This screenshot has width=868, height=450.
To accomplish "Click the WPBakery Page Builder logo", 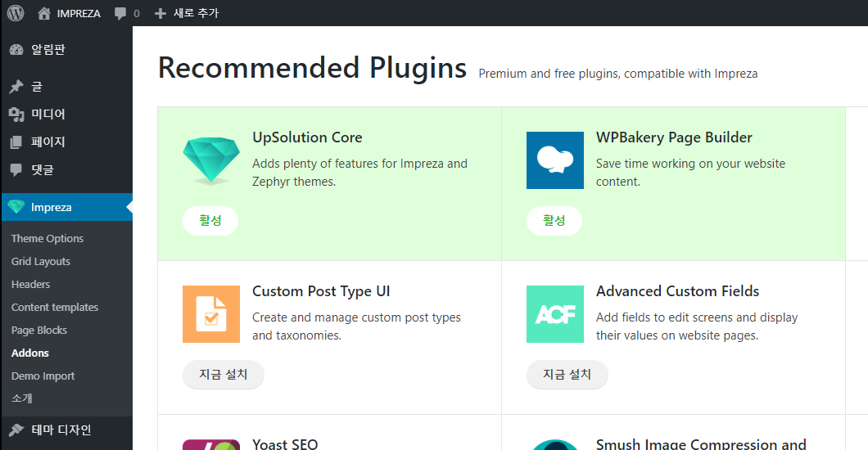I will [x=555, y=160].
